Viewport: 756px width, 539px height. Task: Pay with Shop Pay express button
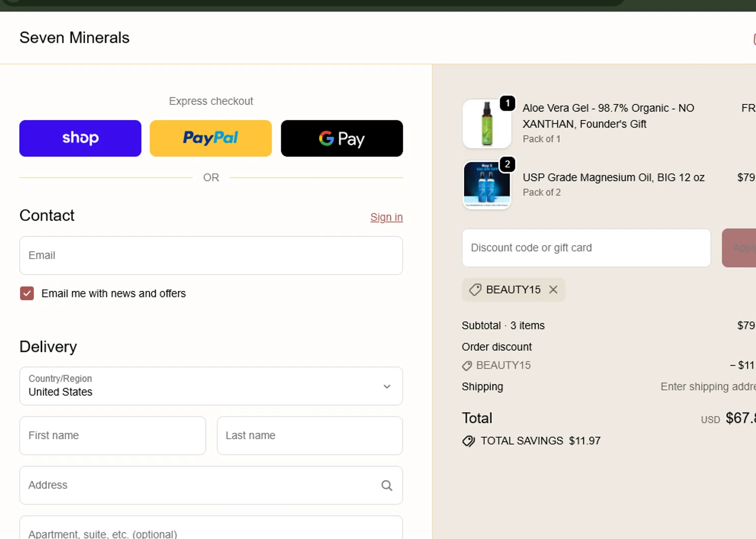[x=80, y=138]
